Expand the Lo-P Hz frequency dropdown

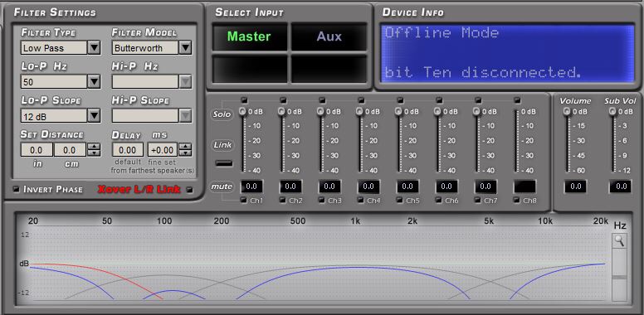(94, 82)
